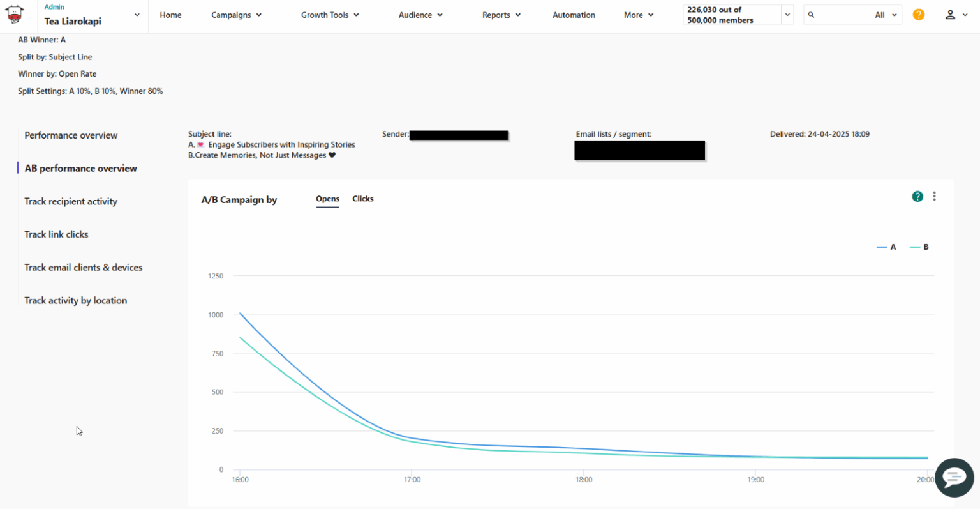980x509 pixels.
Task: Open the orange help question icon
Action: click(x=919, y=15)
